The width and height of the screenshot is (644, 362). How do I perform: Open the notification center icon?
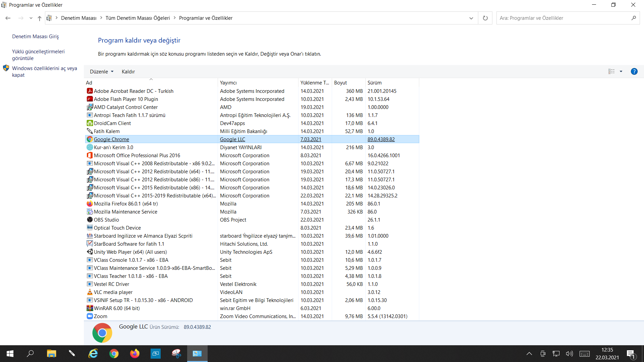pyautogui.click(x=631, y=354)
